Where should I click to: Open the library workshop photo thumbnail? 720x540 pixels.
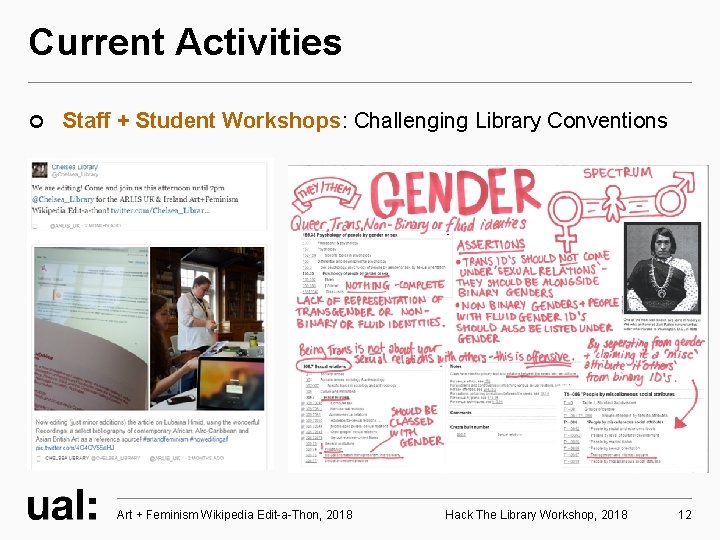207,329
